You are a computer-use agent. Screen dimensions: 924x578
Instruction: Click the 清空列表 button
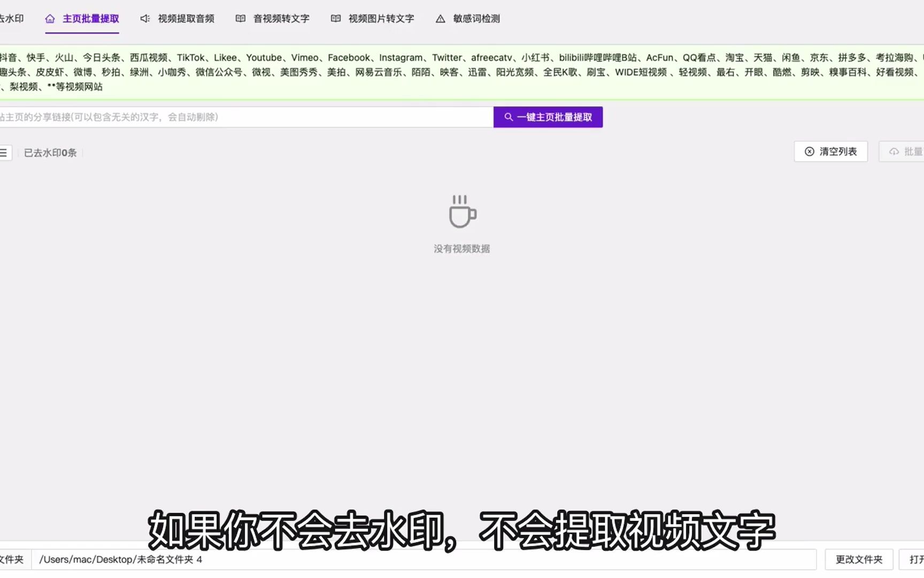pyautogui.click(x=831, y=151)
